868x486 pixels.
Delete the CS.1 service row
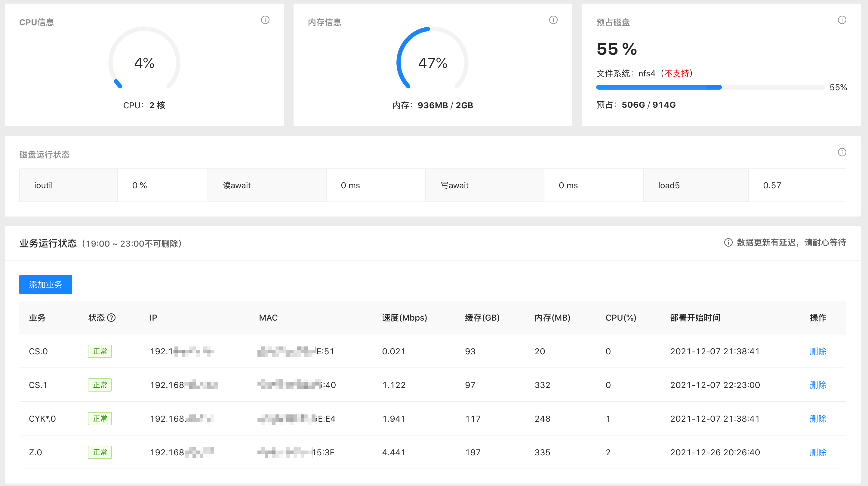pos(818,385)
